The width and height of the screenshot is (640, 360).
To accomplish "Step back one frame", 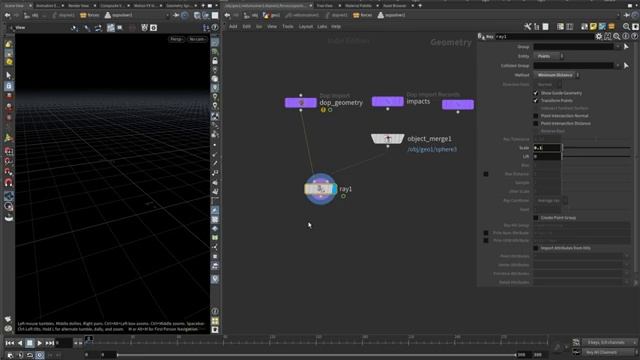I will (x=20, y=343).
